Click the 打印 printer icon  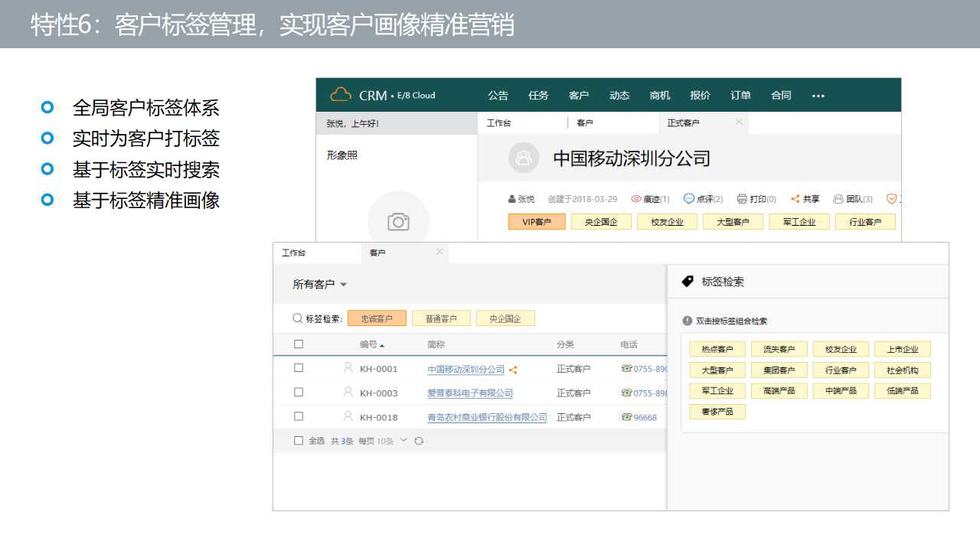[x=742, y=199]
